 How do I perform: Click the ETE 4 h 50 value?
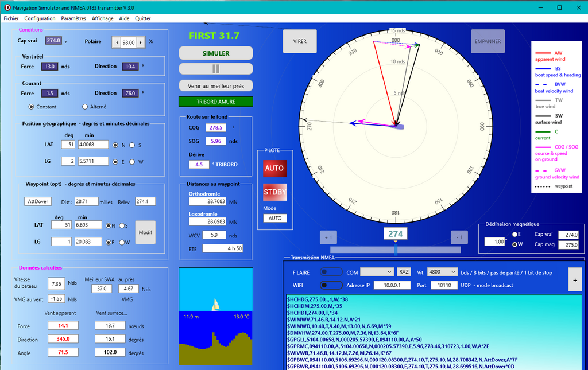pyautogui.click(x=223, y=248)
